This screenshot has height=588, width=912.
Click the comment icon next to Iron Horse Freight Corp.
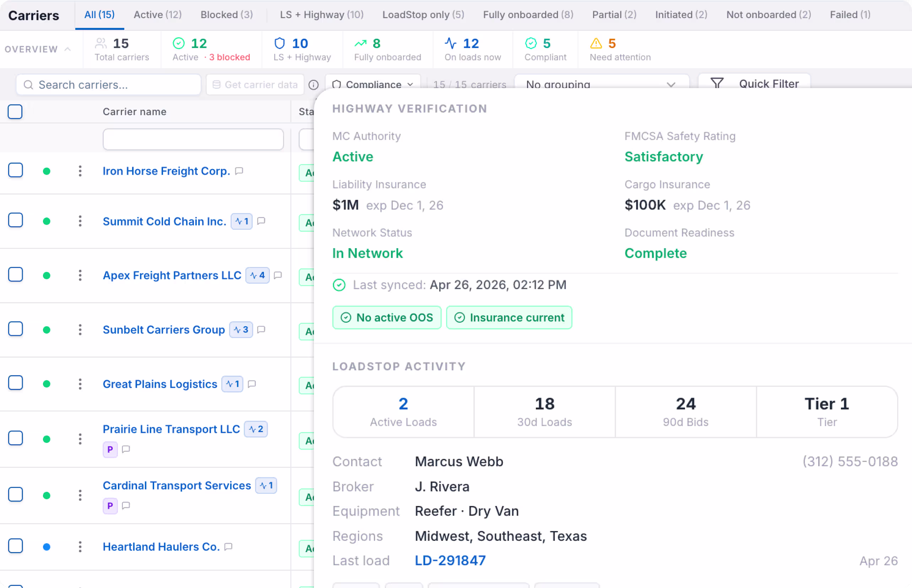239,171
